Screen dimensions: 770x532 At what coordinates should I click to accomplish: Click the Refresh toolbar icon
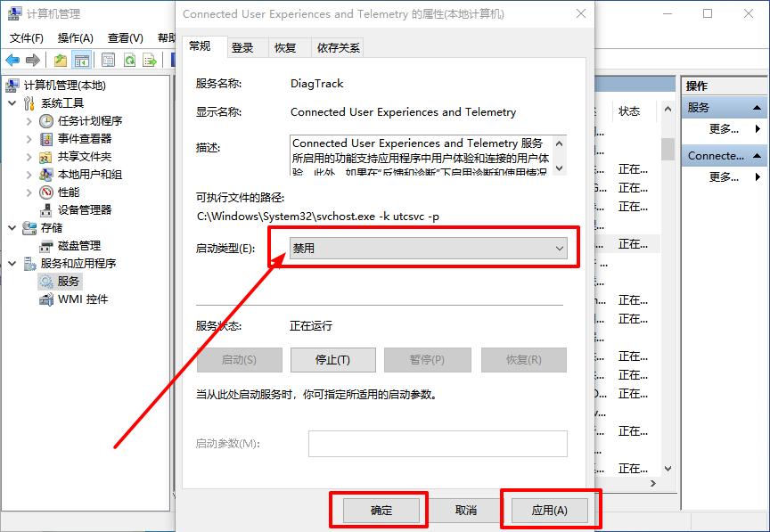point(129,60)
